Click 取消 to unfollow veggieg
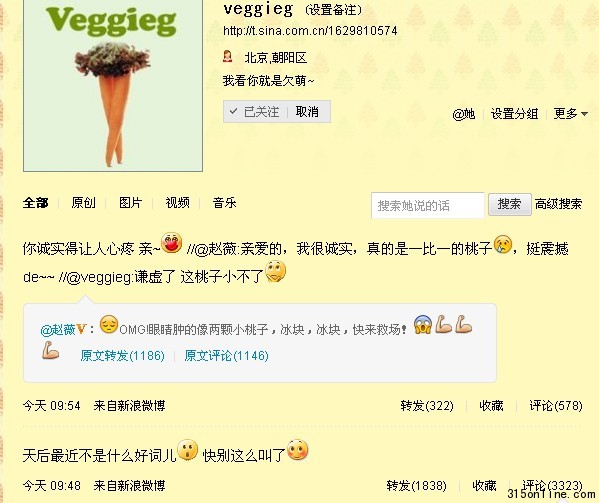 pyautogui.click(x=307, y=112)
